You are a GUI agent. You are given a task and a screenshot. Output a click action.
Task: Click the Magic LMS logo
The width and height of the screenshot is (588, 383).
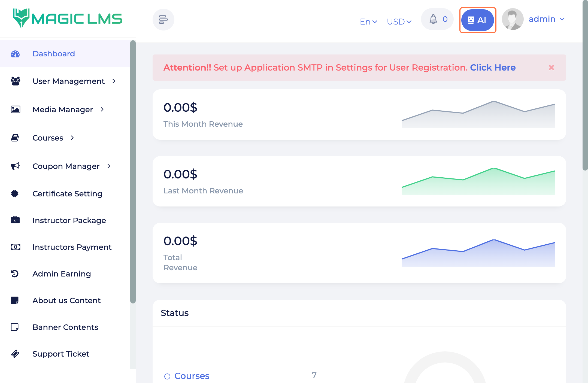point(68,18)
